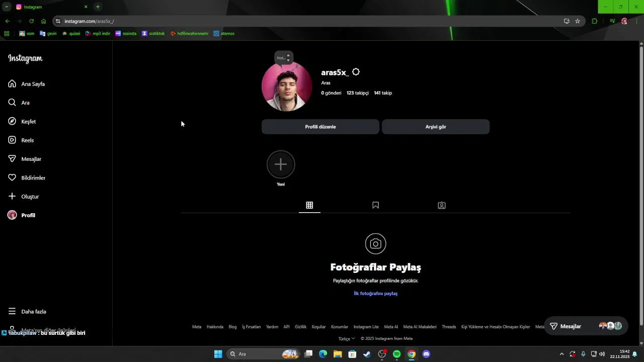
Task: Go to the Keşfet explore page
Action: coord(22,122)
